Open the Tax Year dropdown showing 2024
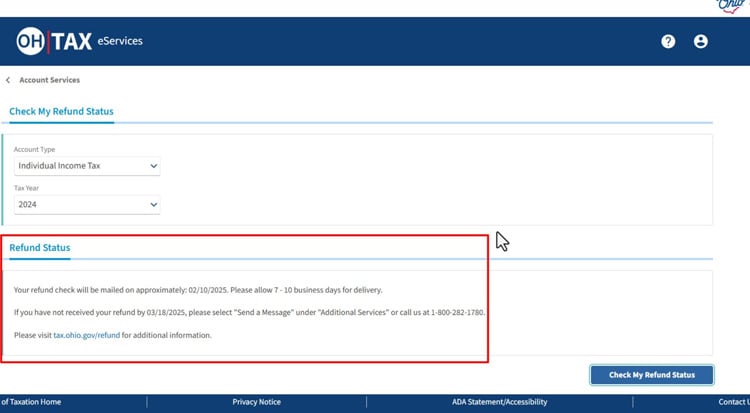This screenshot has height=413, width=750. [87, 204]
